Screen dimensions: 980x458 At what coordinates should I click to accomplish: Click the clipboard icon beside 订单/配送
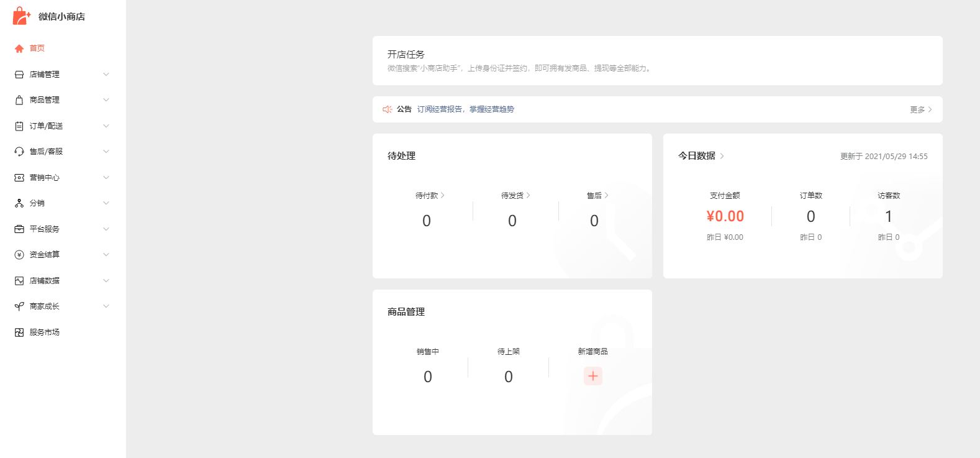19,126
